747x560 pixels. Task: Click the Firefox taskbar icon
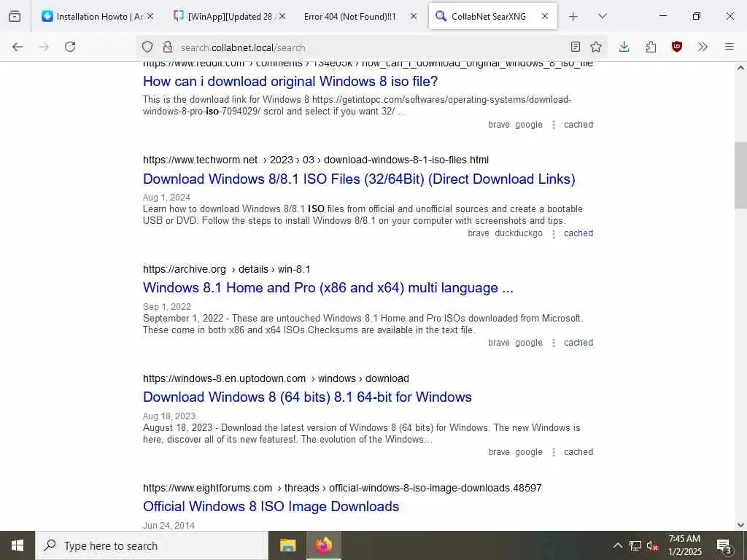pyautogui.click(x=323, y=545)
